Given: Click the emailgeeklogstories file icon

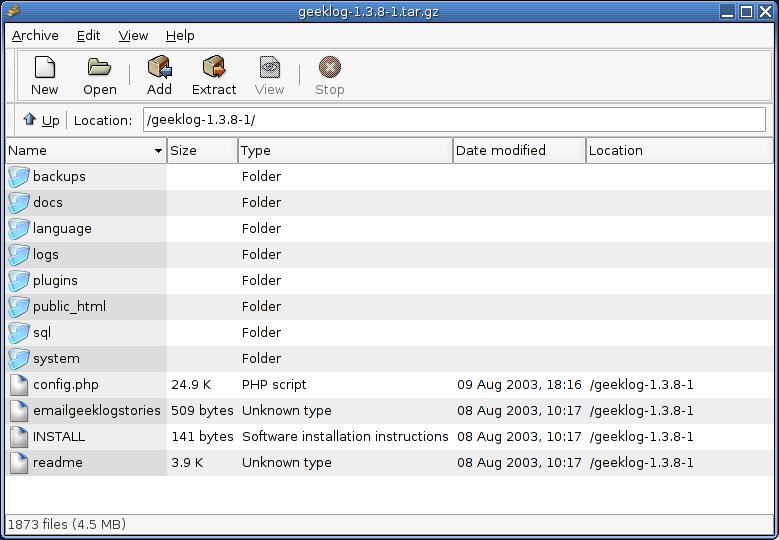Looking at the screenshot, I should coord(19,410).
